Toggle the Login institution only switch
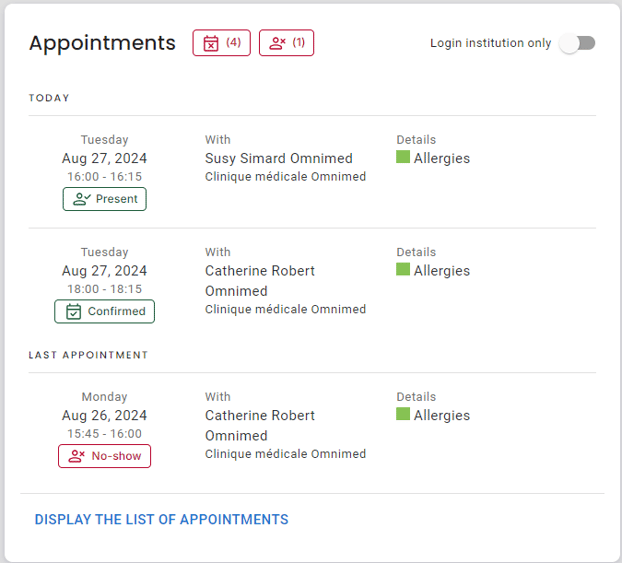622x563 pixels. pyautogui.click(x=577, y=43)
